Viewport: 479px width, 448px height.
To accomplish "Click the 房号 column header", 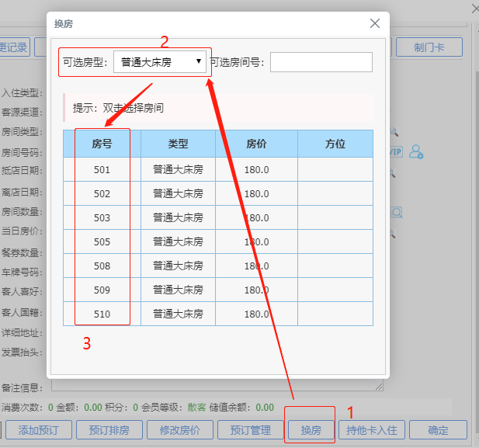I will click(102, 144).
